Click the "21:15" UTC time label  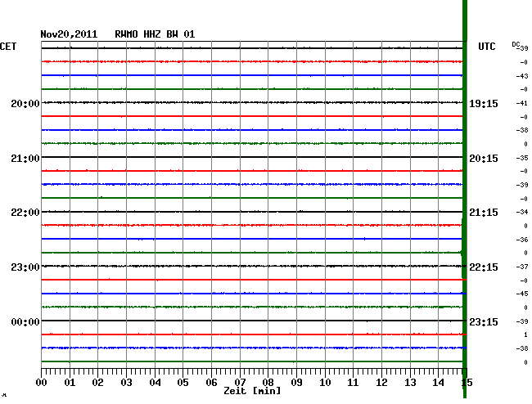(x=484, y=213)
